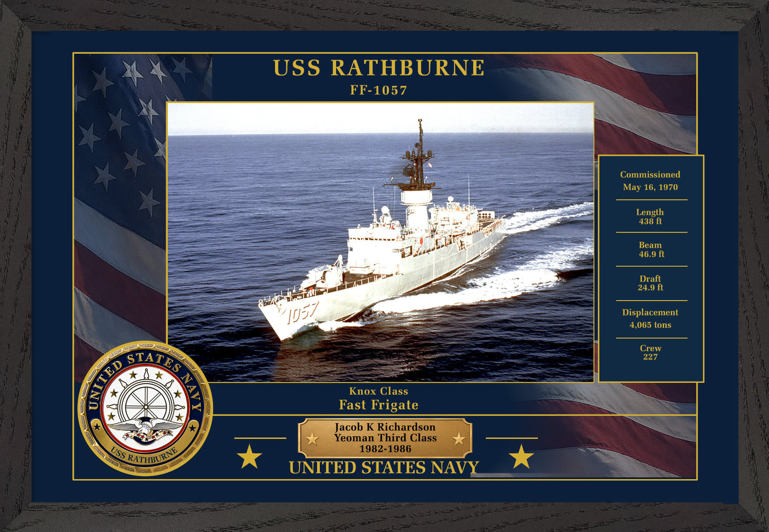
Task: Click the large gold star left of nameplate
Action: point(249,456)
